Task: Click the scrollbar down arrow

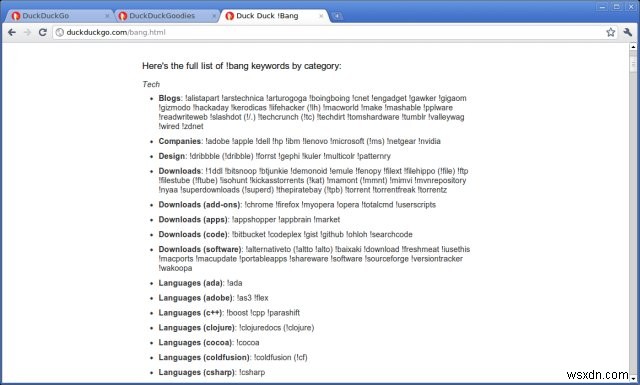Action: tap(633, 378)
